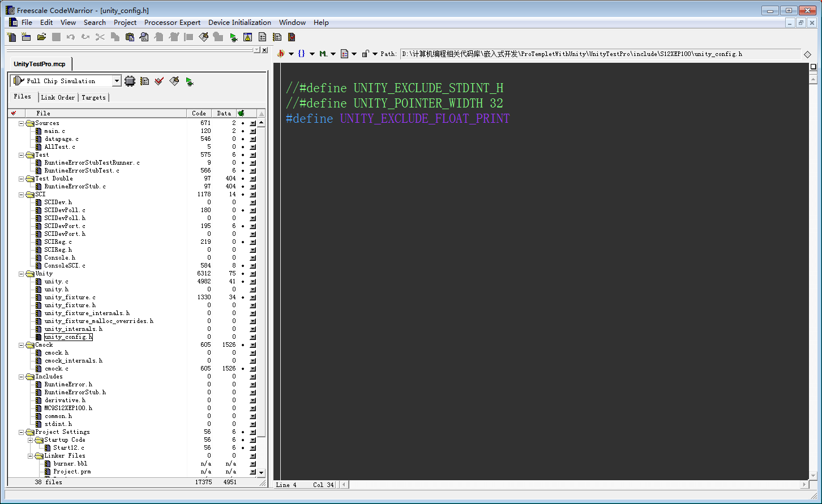822x504 pixels.
Task: Click the Find magnifier toolbar icon
Action: (144, 37)
